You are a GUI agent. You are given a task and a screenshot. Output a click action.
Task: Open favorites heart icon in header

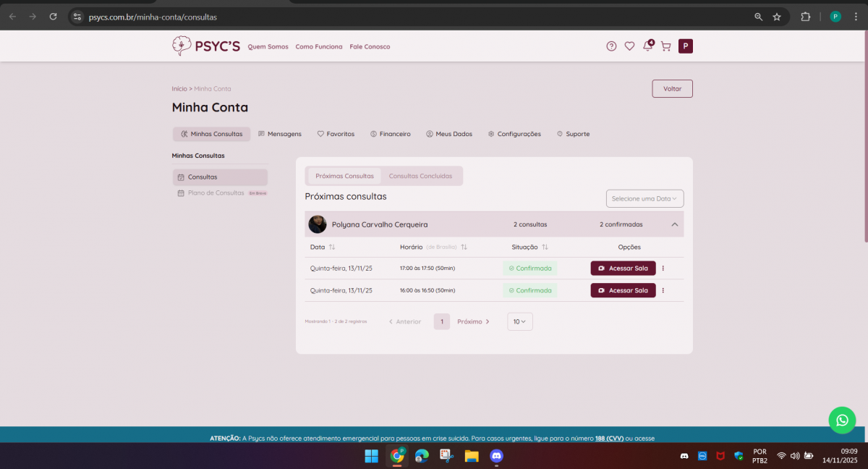point(629,46)
